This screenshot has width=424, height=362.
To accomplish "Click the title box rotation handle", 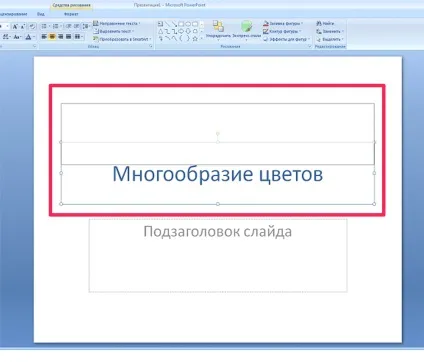I will (x=218, y=134).
